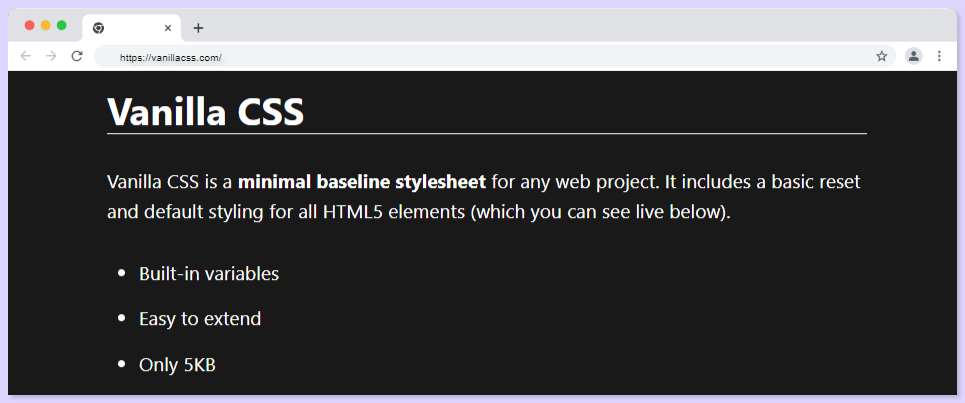The width and height of the screenshot is (965, 403).
Task: Click the bold minimal baseline stylesheet text
Action: tap(362, 182)
